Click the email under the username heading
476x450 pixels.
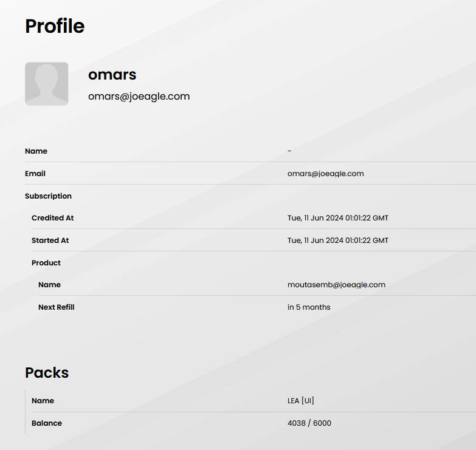[x=139, y=96]
